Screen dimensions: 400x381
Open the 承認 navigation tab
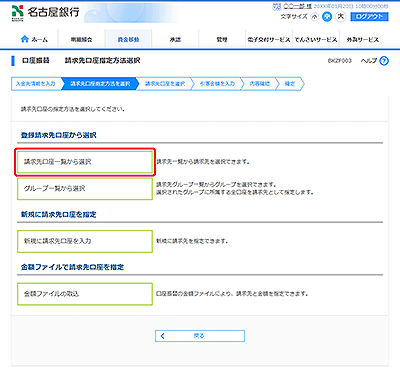[x=175, y=39]
